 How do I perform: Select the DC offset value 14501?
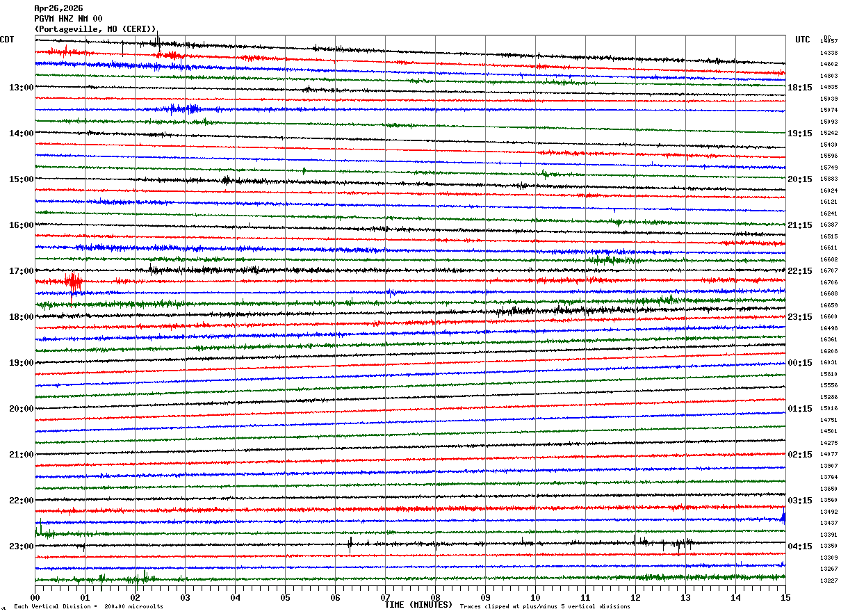tap(828, 432)
